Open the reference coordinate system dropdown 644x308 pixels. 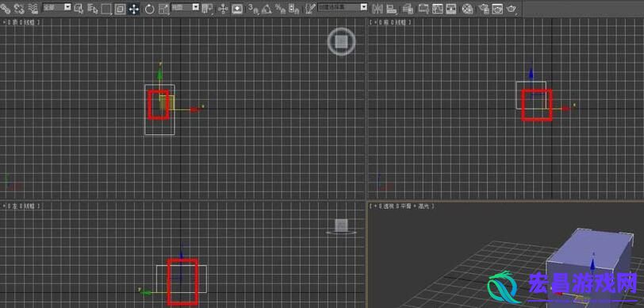coord(186,7)
